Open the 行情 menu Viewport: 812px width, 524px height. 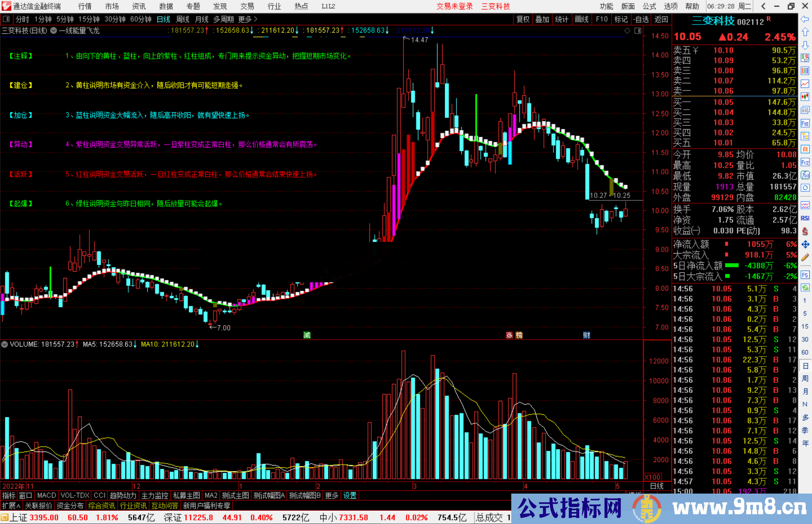85,6
